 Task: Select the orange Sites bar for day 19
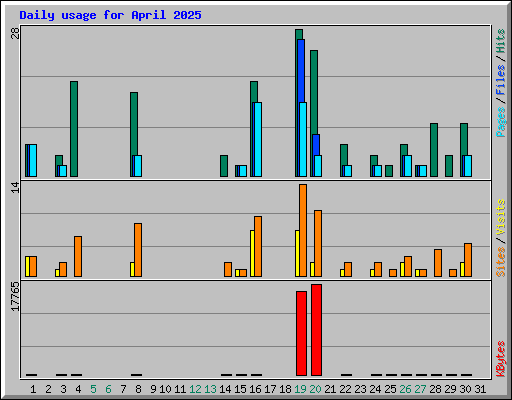click(x=303, y=230)
